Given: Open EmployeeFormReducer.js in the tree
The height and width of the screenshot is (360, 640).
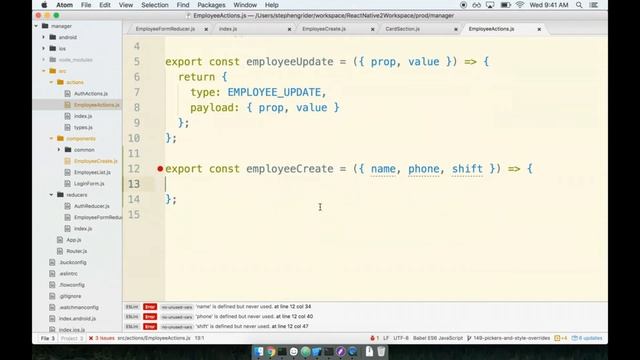Looking at the screenshot, I should 98,218.
